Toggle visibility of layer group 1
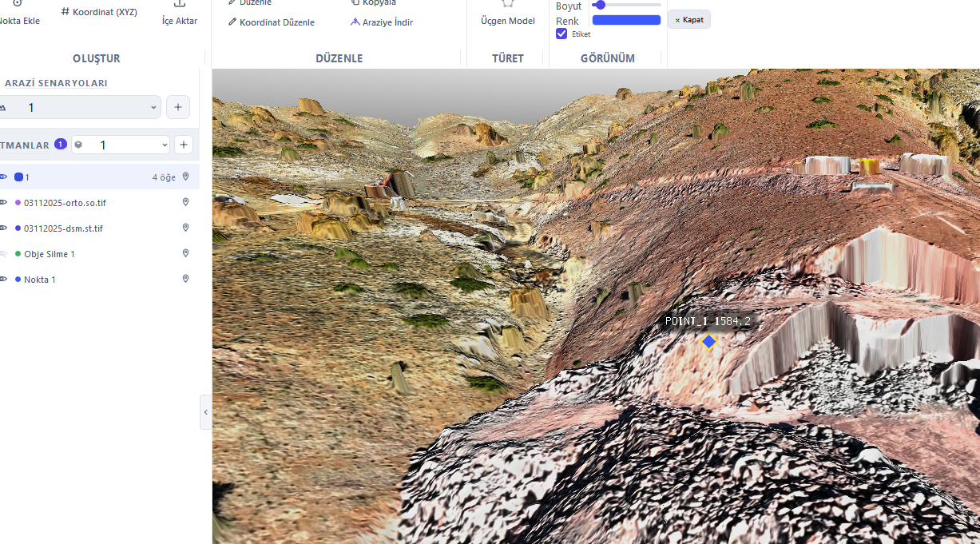Viewport: 980px width, 544px height. point(3,177)
